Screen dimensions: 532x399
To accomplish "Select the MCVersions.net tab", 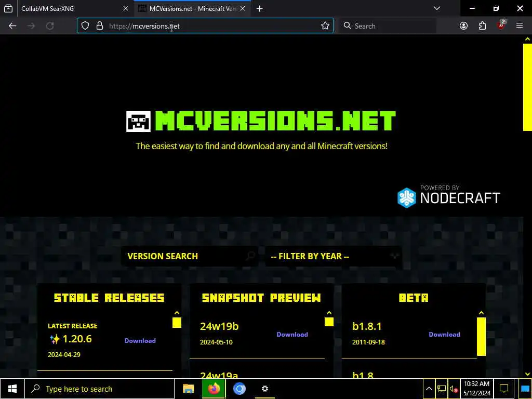I will (x=192, y=8).
